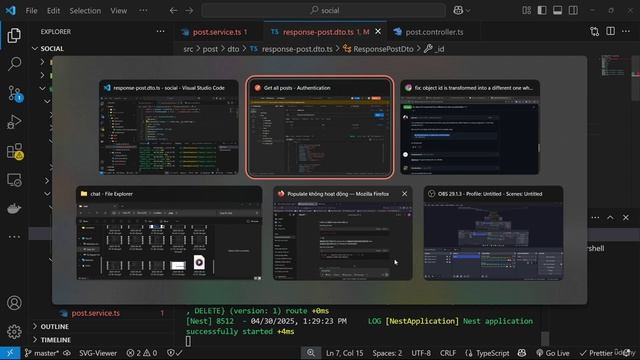Open the Selection menu

85,11
